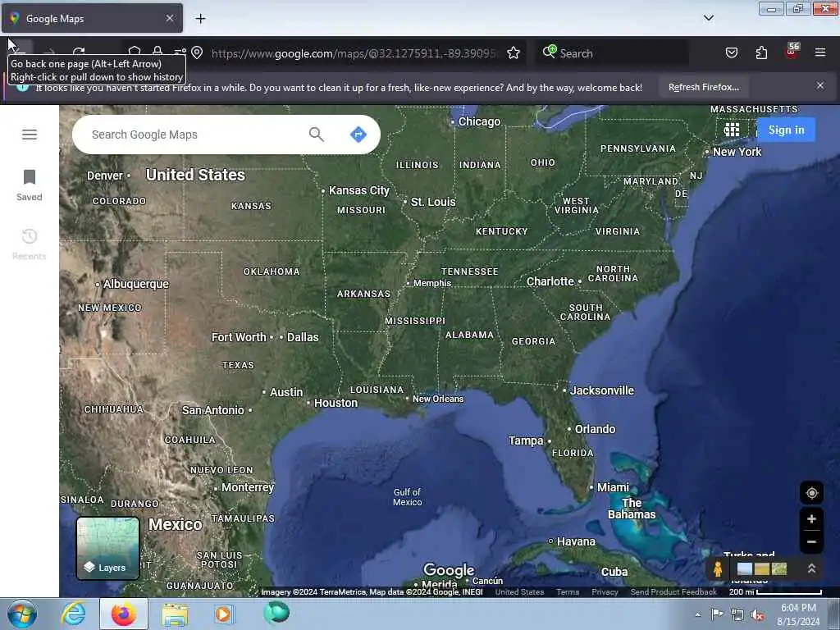
Task: Click the Charlotte city label
Action: 550,281
